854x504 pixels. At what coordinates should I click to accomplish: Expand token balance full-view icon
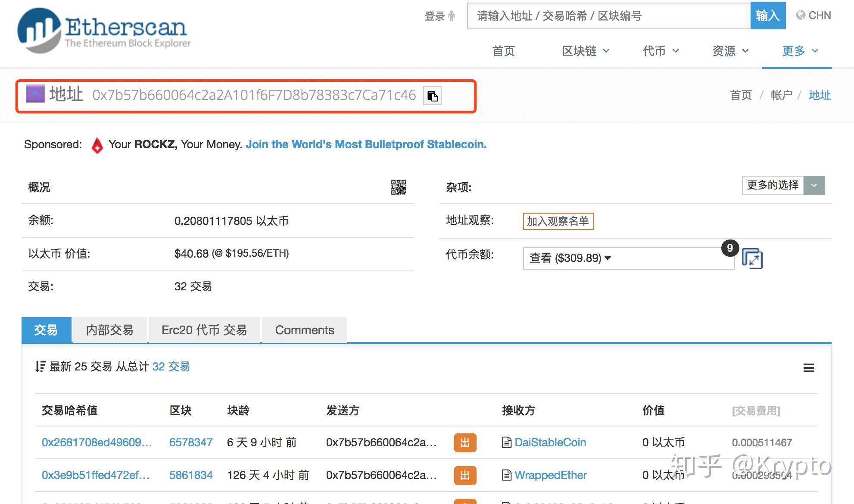752,259
